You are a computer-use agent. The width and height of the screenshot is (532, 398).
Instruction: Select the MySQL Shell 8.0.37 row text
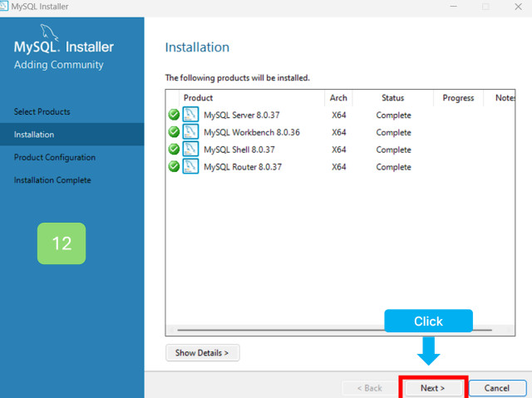tap(239, 150)
